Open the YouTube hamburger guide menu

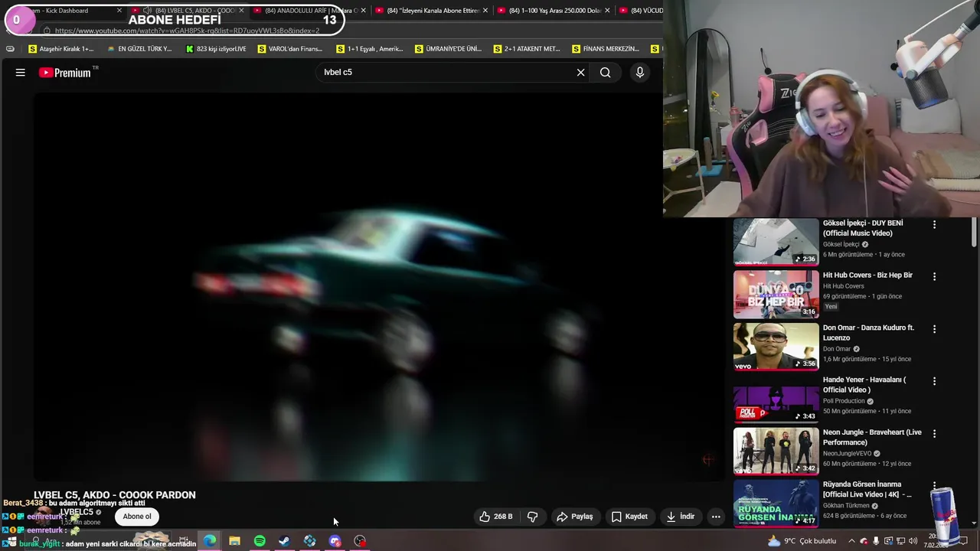pyautogui.click(x=21, y=73)
